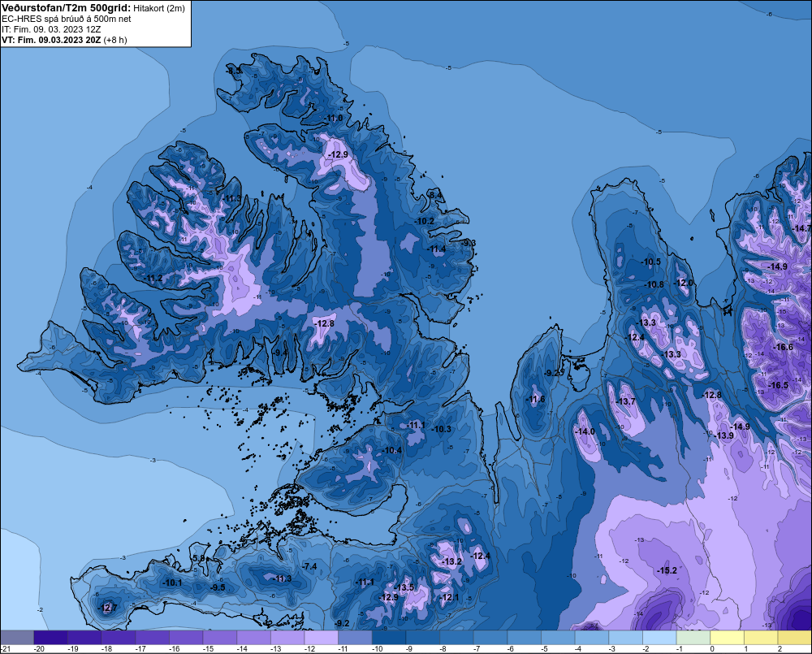
Task: Select the '-16.6' temperature value
Action: (x=783, y=347)
